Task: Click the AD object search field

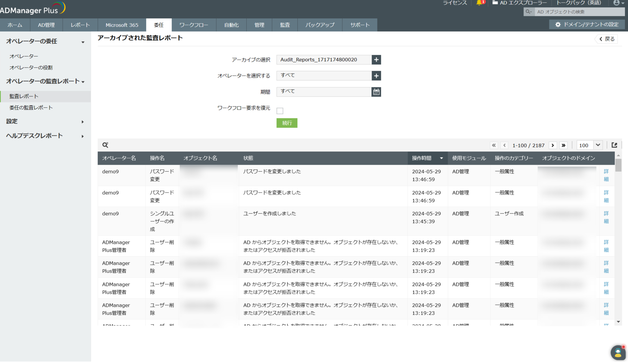Action: coord(579,12)
